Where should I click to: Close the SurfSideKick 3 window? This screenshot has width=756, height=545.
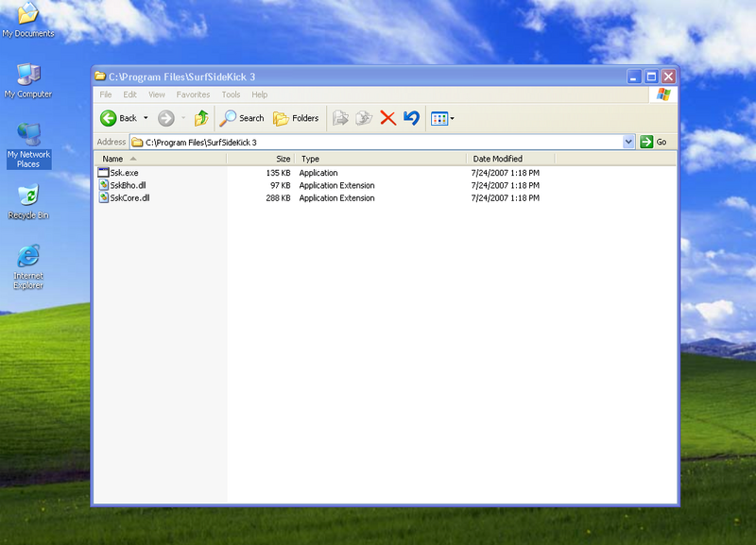tap(668, 77)
